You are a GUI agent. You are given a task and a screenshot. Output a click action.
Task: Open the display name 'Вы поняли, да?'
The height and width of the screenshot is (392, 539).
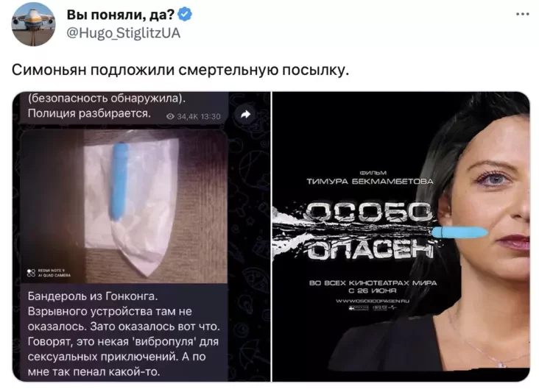click(x=121, y=15)
